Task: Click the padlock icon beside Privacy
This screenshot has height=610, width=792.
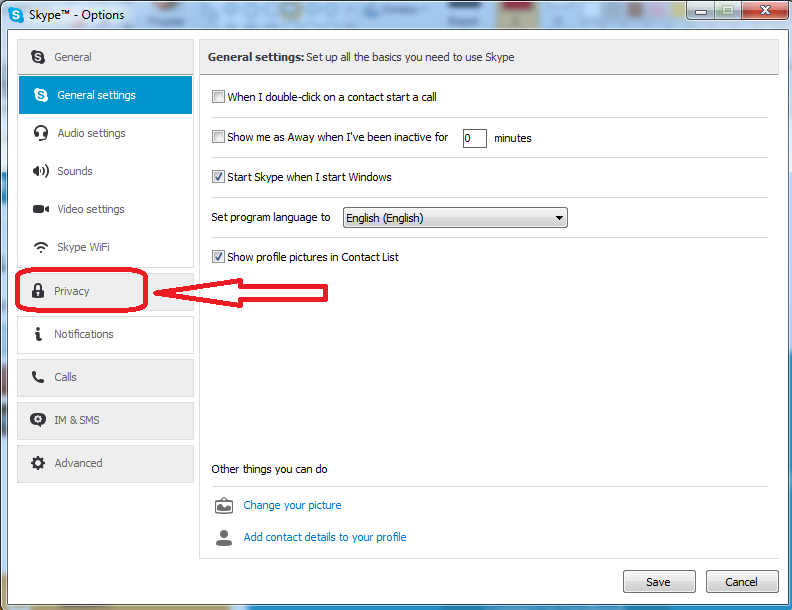Action: click(x=38, y=290)
